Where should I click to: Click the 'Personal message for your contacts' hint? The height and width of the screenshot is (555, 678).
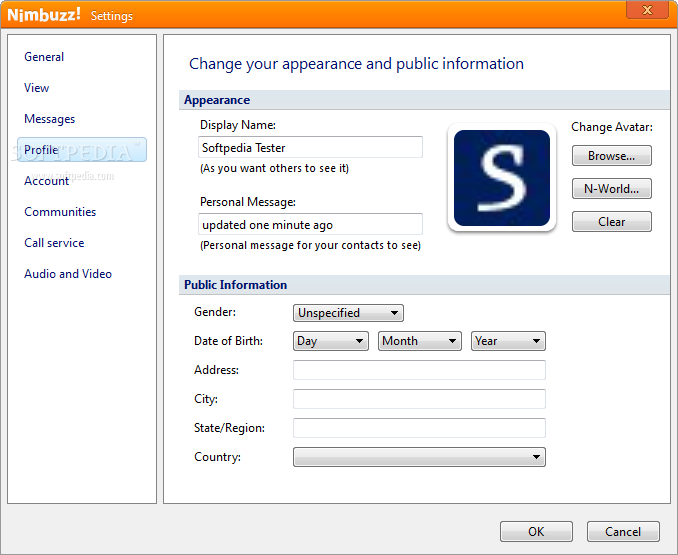[310, 246]
